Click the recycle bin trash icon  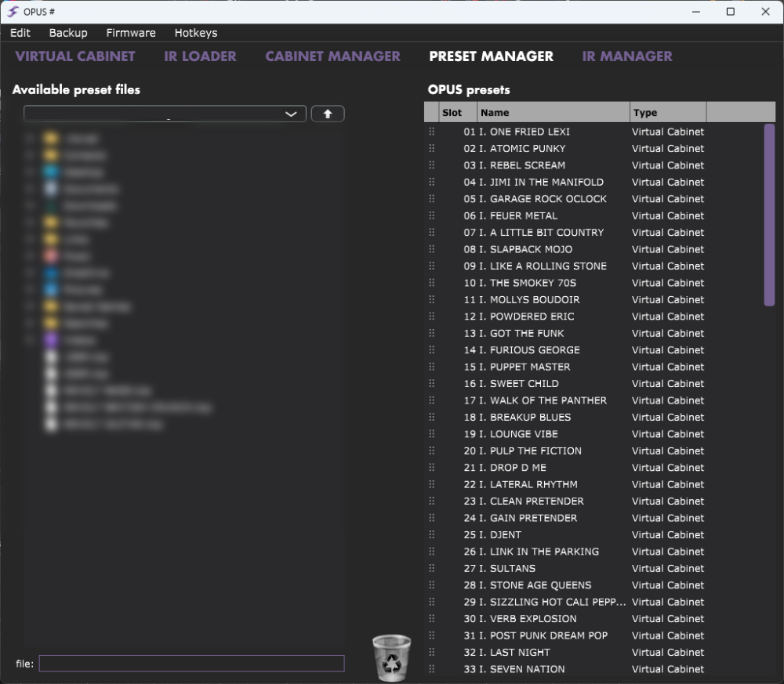tap(391, 657)
